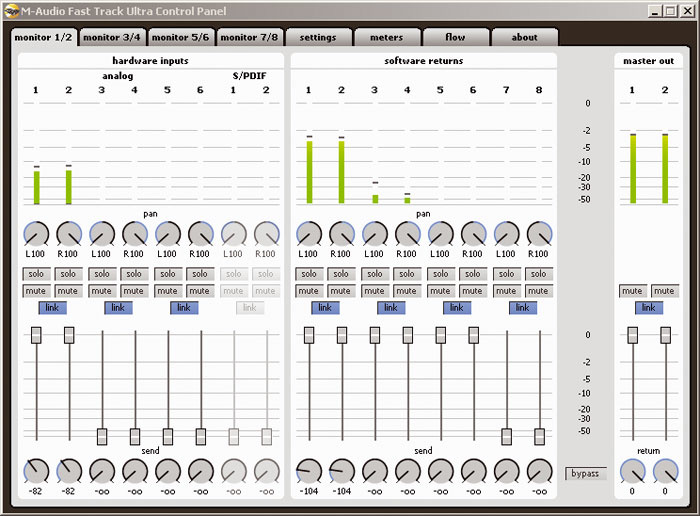Click send knob of analog input 6

[201, 471]
